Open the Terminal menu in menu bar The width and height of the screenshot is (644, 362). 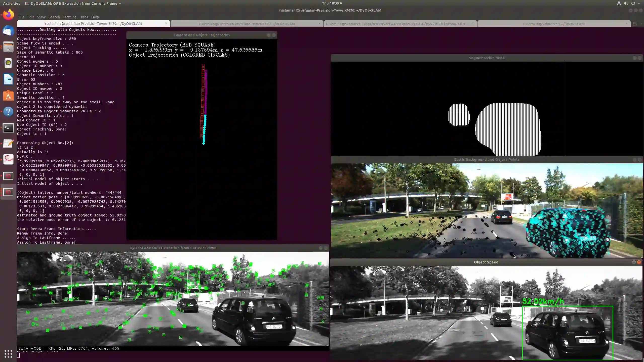[x=70, y=17]
